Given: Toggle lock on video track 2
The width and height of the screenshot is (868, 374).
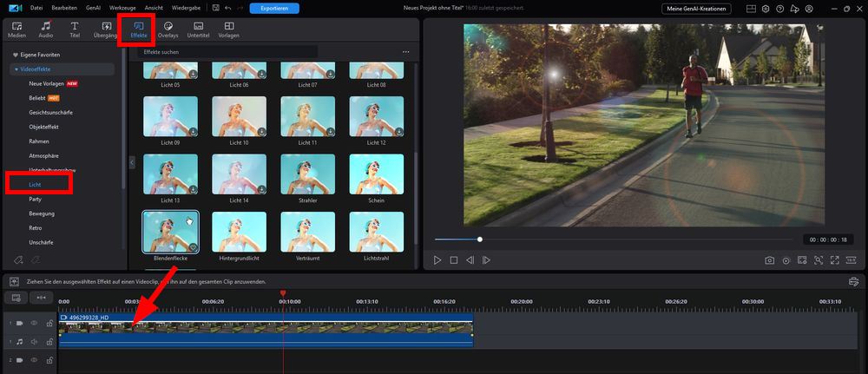Looking at the screenshot, I should [49, 360].
